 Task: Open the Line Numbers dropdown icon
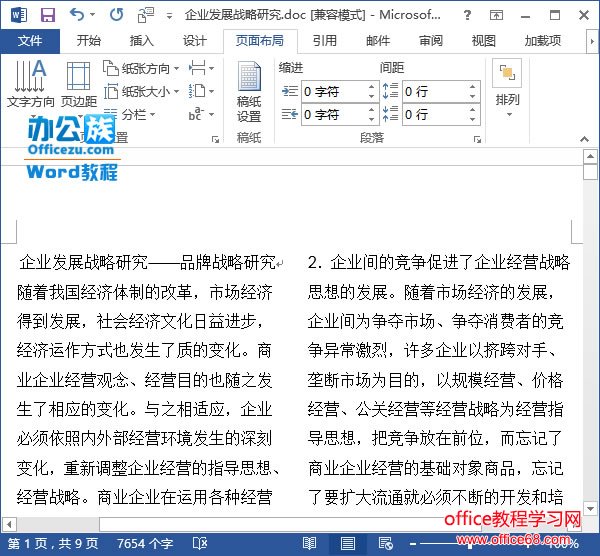tap(201, 91)
